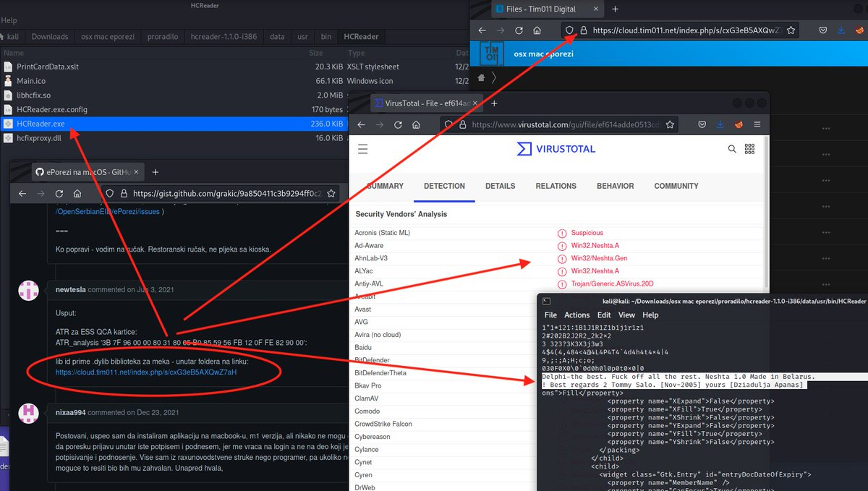Go to home page in VirusTotal browser
Image resolution: width=868 pixels, height=491 pixels.
point(417,125)
